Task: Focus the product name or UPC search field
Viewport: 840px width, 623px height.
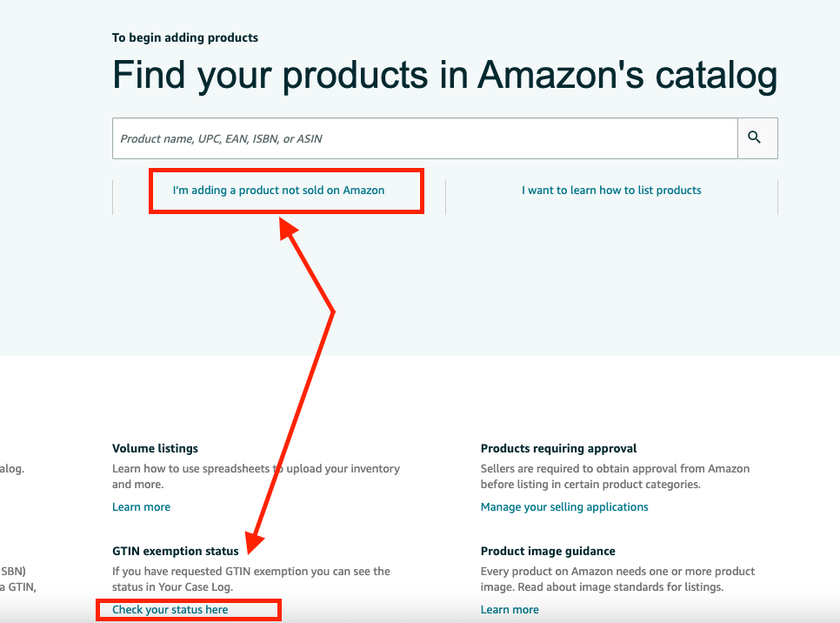Action: click(x=424, y=138)
